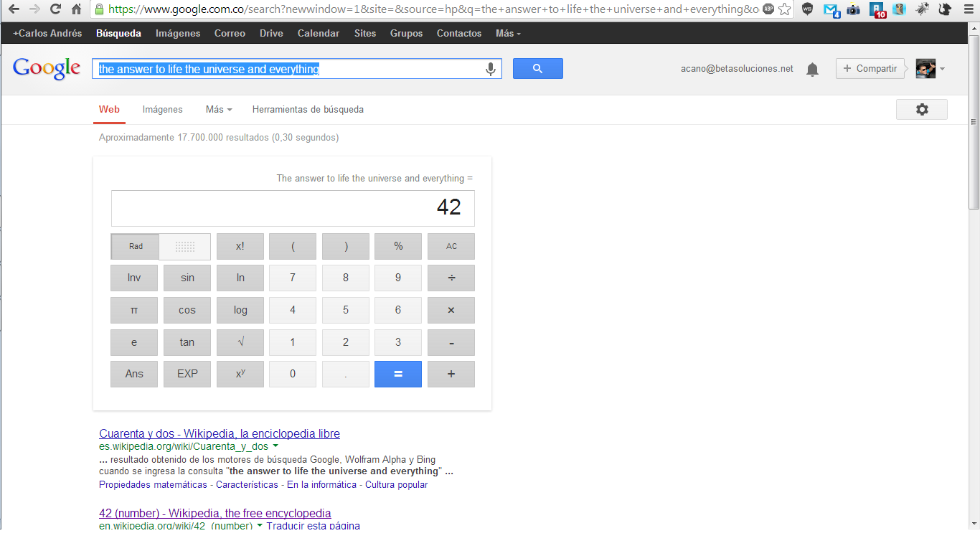Switch to the Imágenes tab under search box

tap(163, 110)
